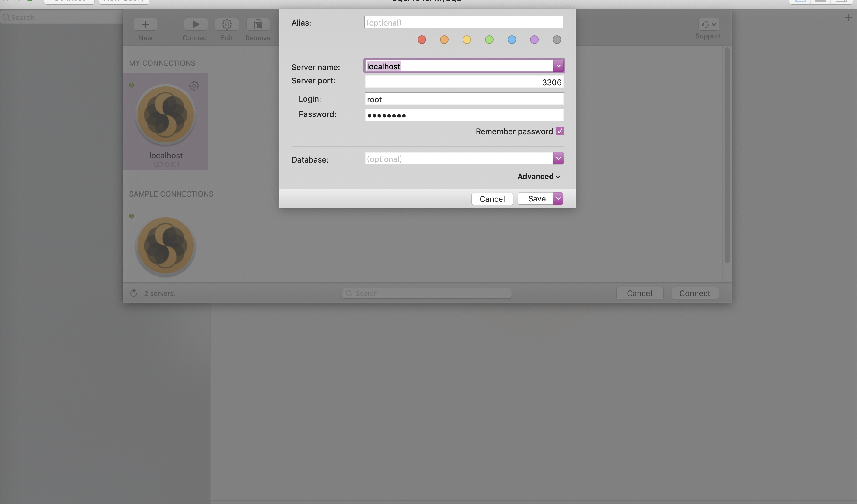Image resolution: width=857 pixels, height=504 pixels.
Task: Toggle the green color label
Action: 489,39
